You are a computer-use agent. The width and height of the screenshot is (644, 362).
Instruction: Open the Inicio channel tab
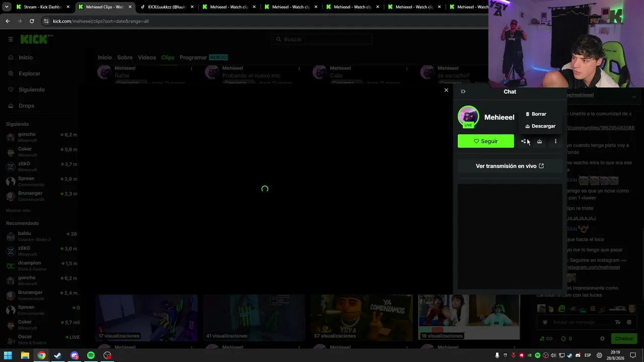[x=105, y=57]
